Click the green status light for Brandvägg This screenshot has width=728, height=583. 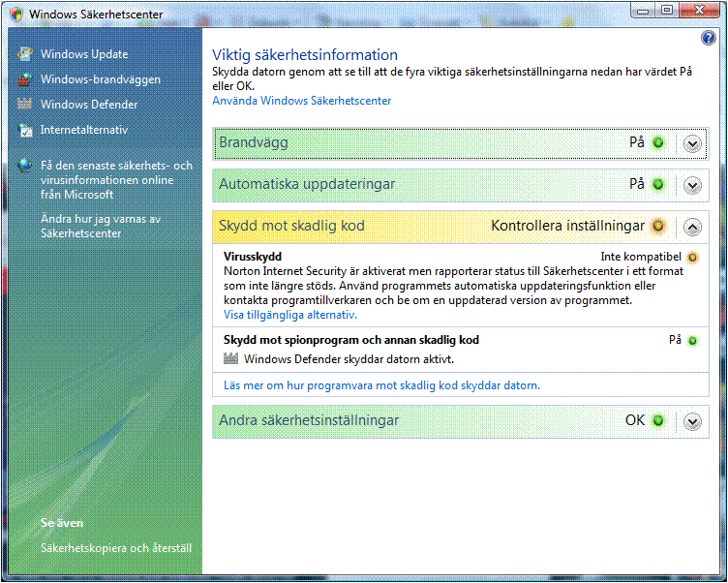pos(658,143)
